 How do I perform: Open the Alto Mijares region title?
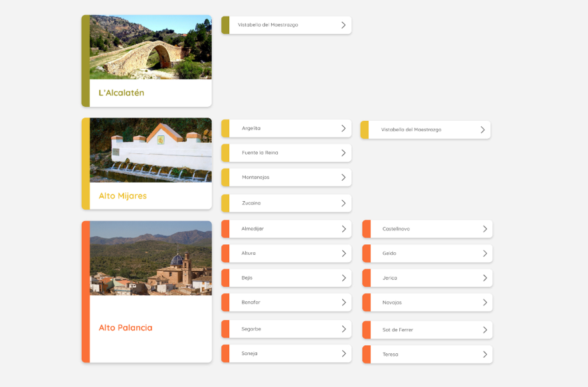(x=123, y=196)
